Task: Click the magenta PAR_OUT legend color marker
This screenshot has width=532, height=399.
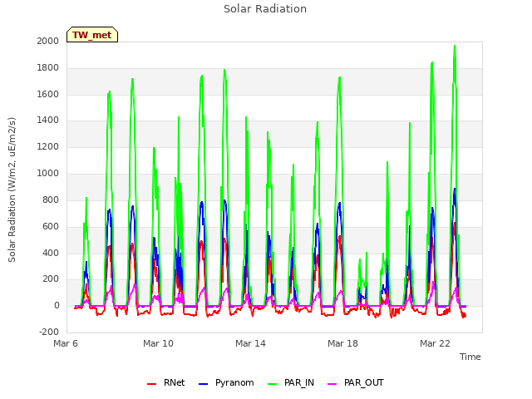Action: point(332,384)
